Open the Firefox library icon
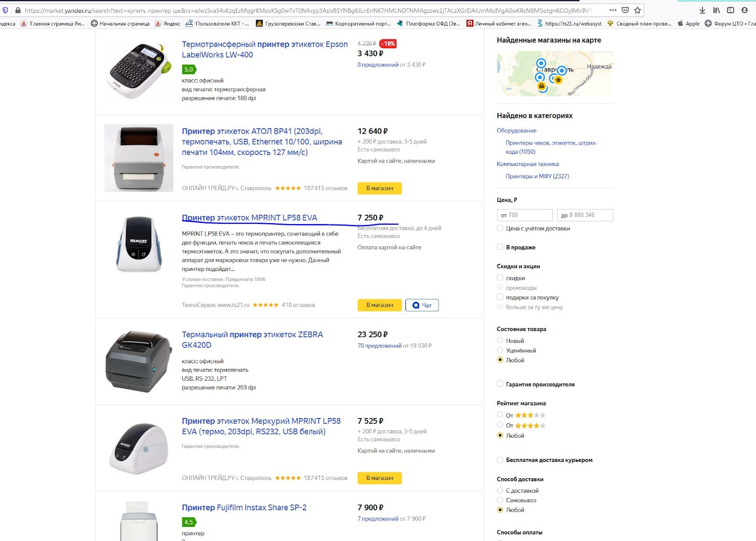The image size is (756, 541). point(716,10)
